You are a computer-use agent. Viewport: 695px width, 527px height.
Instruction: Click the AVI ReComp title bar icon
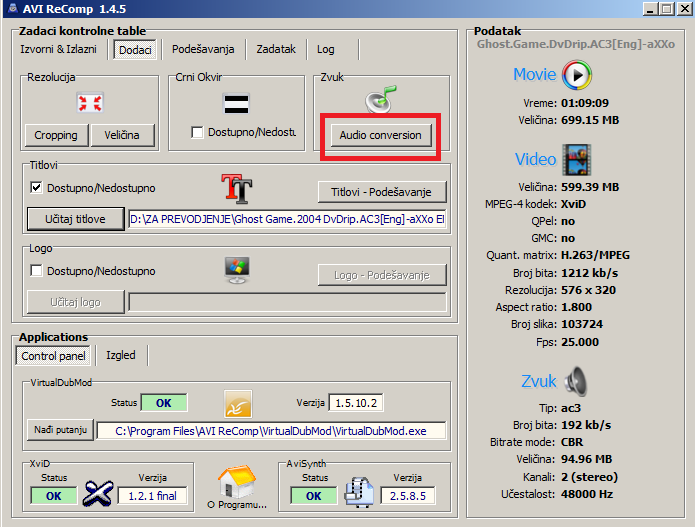[x=13, y=8]
